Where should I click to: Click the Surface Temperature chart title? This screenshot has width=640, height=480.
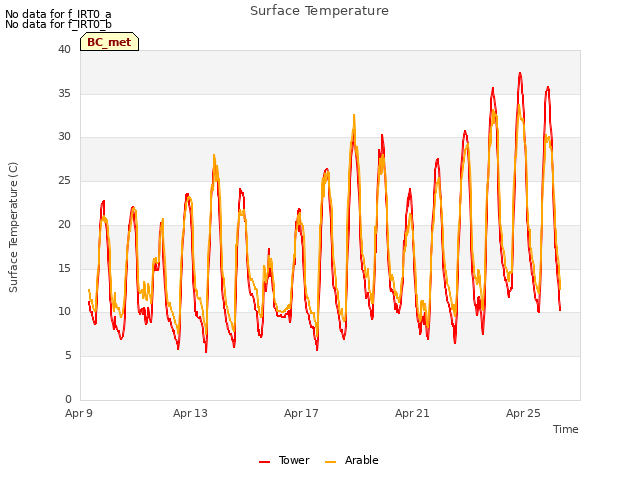click(x=319, y=11)
